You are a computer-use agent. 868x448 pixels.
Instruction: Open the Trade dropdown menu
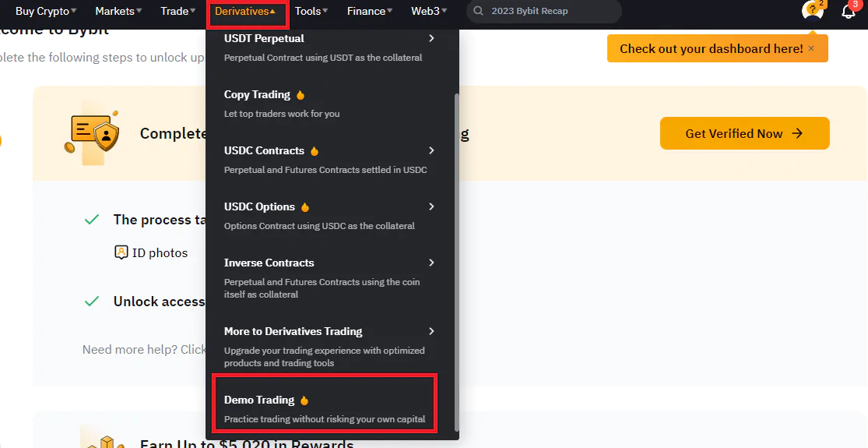click(x=177, y=11)
